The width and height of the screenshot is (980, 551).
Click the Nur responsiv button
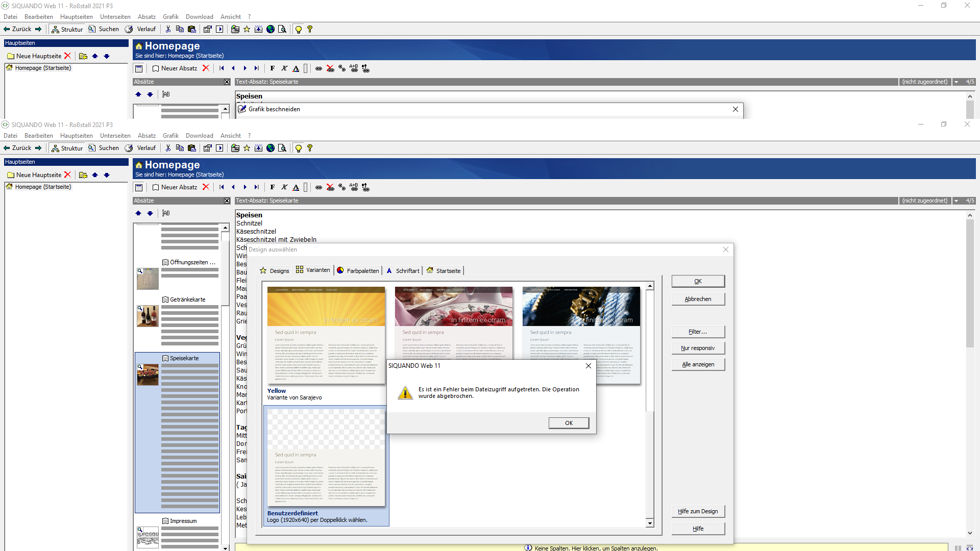point(698,348)
